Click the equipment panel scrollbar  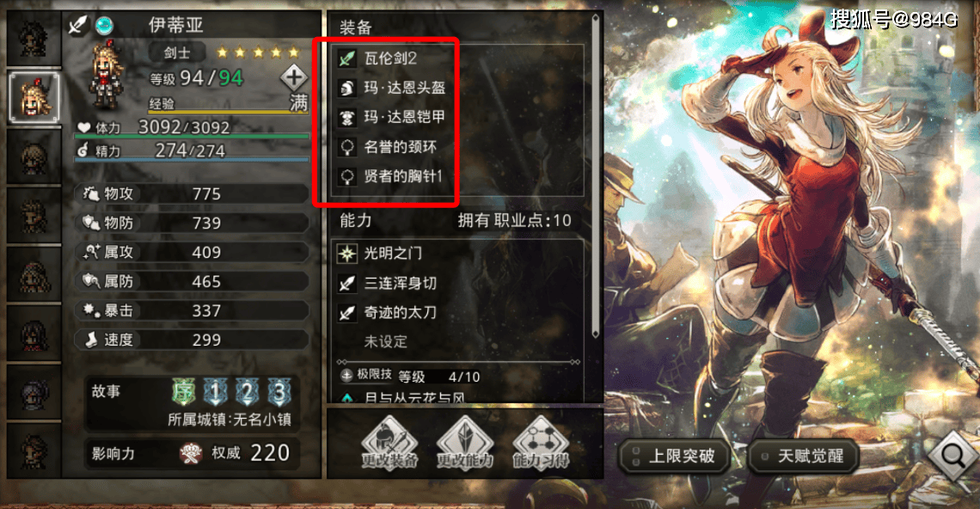pyautogui.click(x=596, y=176)
